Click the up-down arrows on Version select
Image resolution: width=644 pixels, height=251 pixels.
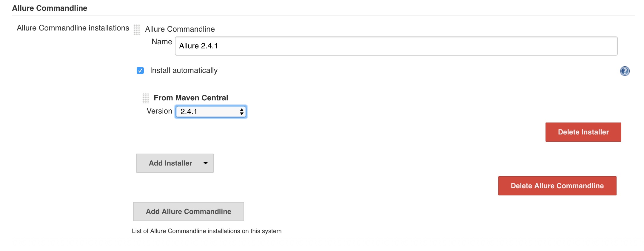[241, 112]
